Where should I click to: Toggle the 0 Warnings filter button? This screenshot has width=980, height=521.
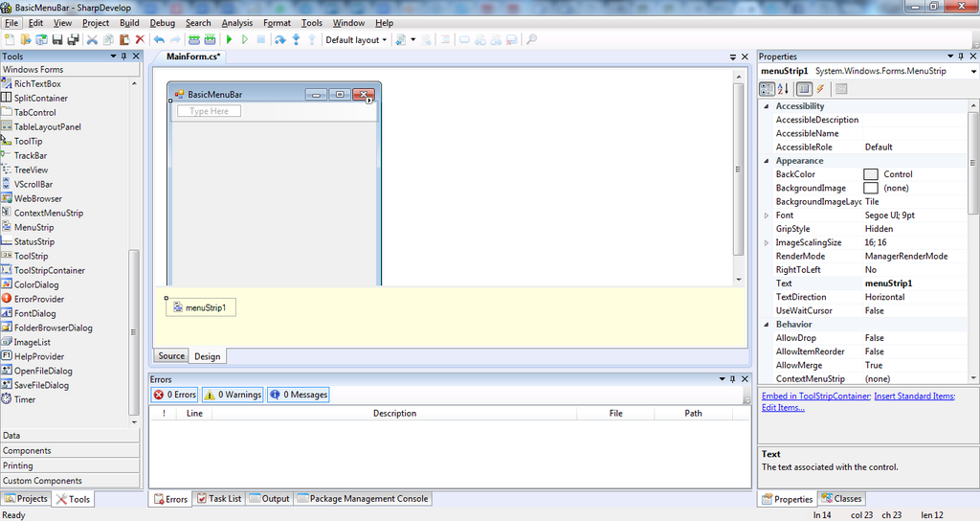tap(233, 395)
